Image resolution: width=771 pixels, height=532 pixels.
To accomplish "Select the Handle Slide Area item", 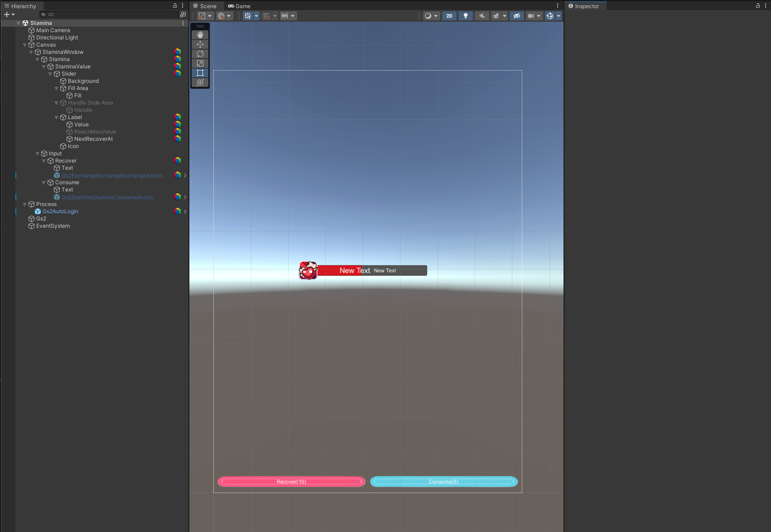I will click(91, 103).
